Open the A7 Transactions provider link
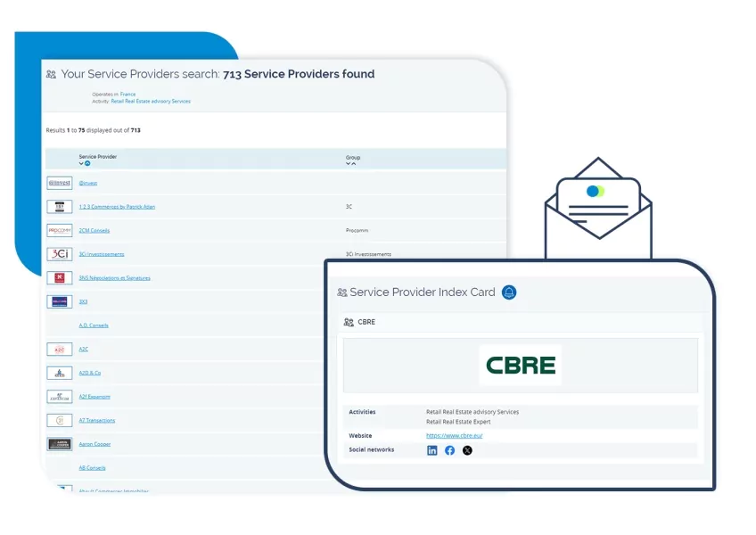 [x=97, y=420]
